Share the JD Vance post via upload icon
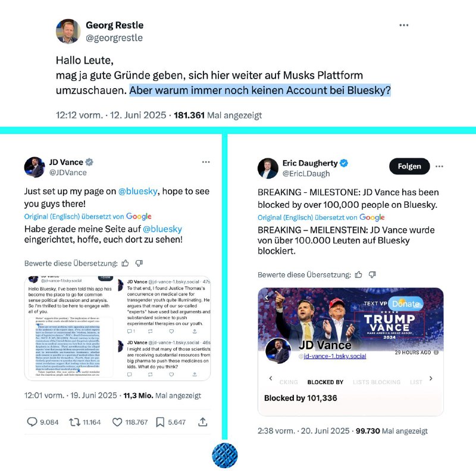Screen dimensions: 476x471 pos(202,422)
